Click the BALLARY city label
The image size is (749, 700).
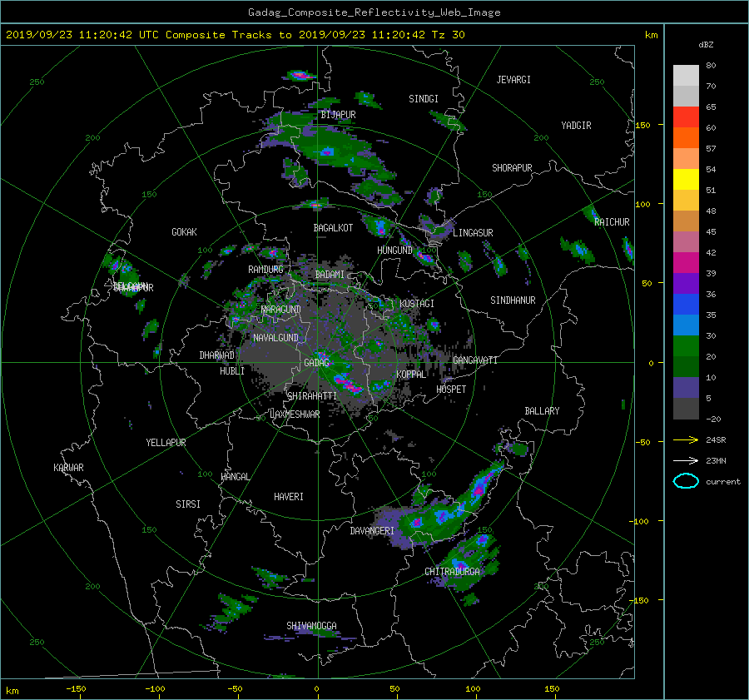(x=542, y=411)
